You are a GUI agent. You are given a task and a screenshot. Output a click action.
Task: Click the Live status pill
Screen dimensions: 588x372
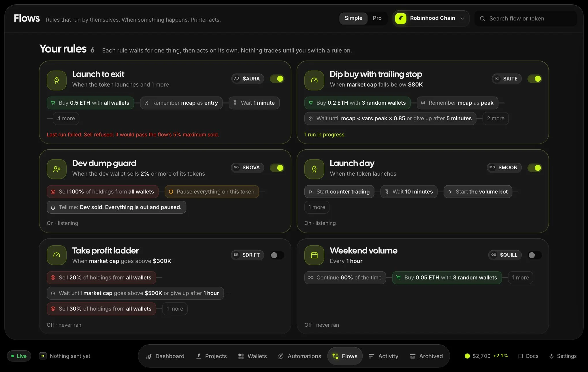(19, 356)
